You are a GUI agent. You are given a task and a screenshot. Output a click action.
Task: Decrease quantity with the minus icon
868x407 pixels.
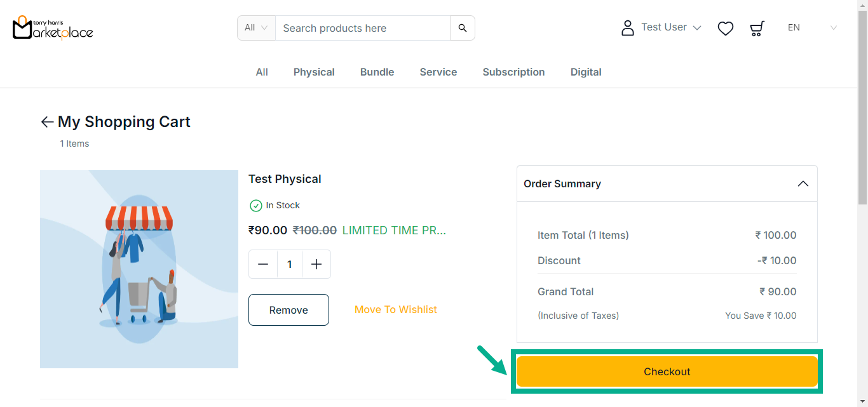263,264
